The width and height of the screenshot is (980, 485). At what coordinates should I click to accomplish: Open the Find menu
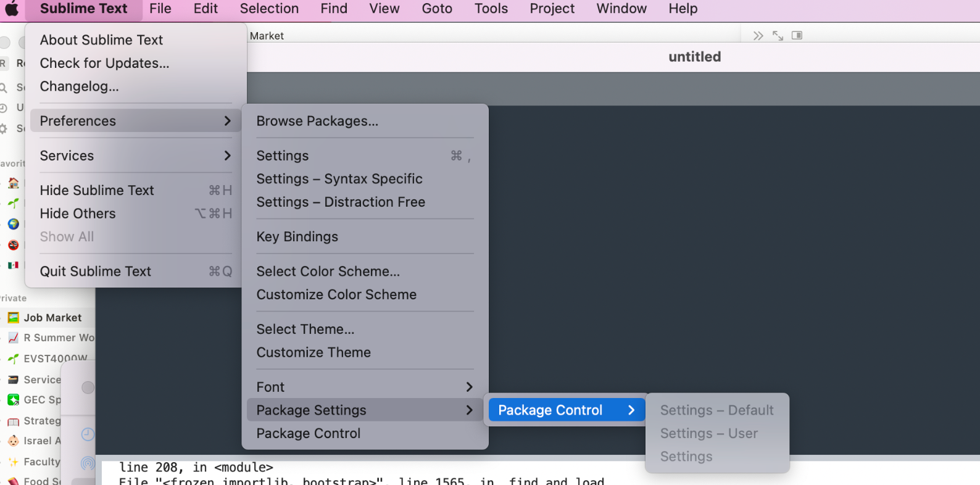click(334, 9)
